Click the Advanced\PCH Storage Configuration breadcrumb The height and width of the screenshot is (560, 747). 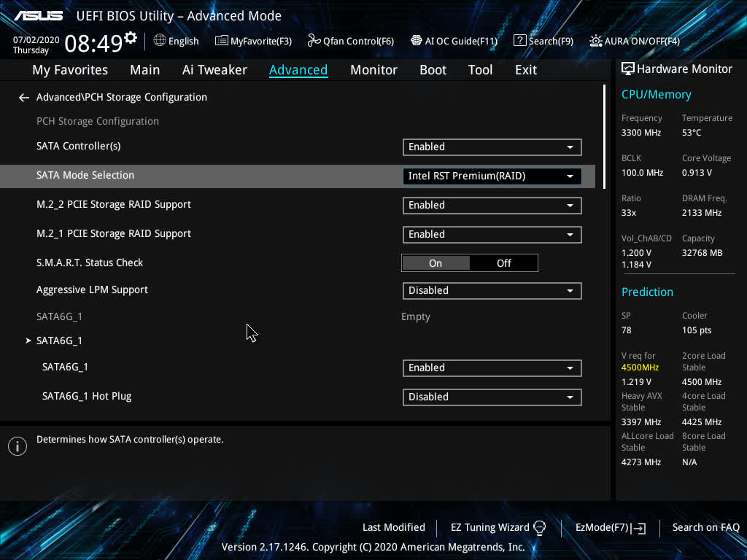(x=122, y=97)
